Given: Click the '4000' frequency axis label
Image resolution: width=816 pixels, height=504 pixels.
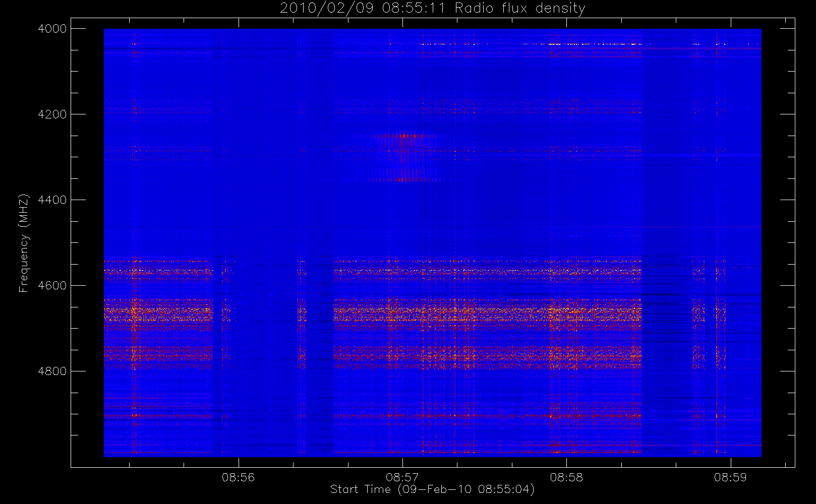Looking at the screenshot, I should [52, 29].
